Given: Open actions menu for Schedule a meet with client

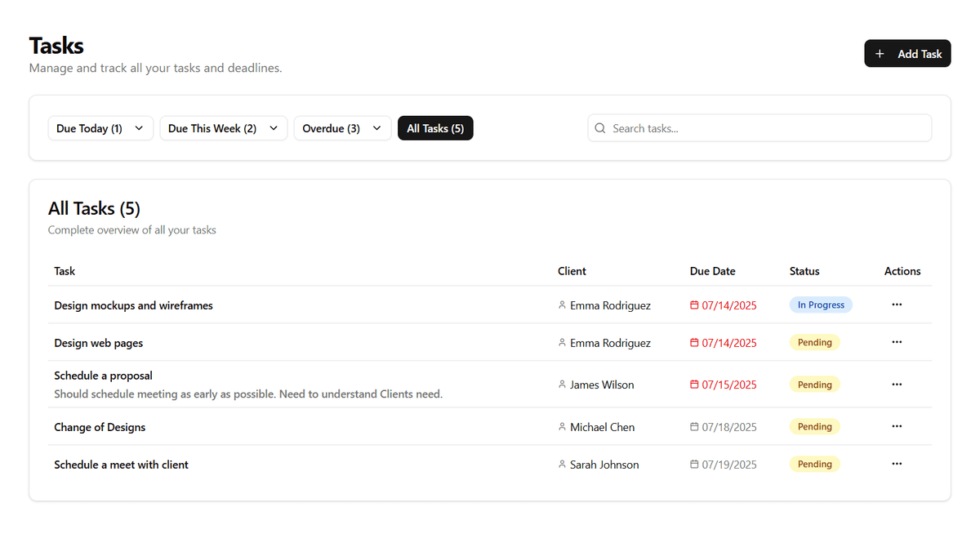Looking at the screenshot, I should coord(897,463).
